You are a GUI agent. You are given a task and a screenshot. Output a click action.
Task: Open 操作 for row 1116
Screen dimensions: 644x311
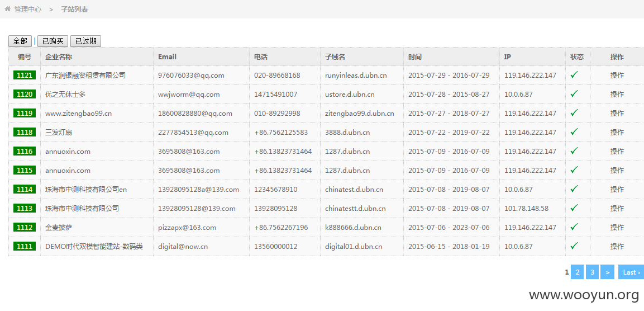(x=617, y=152)
